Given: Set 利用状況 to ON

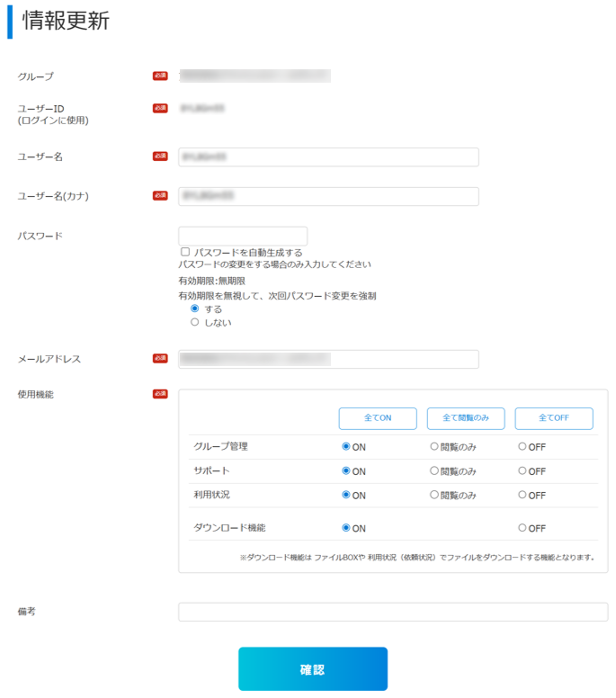Looking at the screenshot, I should (x=346, y=495).
